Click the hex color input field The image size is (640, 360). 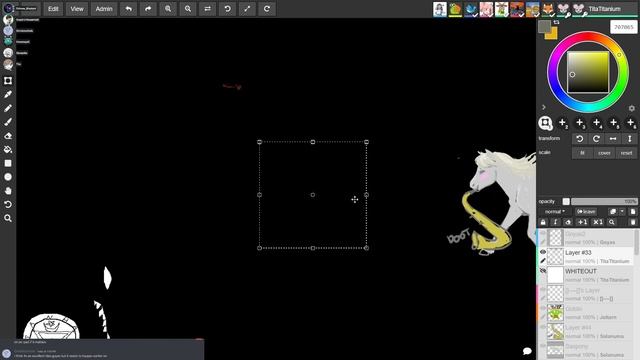tap(624, 27)
